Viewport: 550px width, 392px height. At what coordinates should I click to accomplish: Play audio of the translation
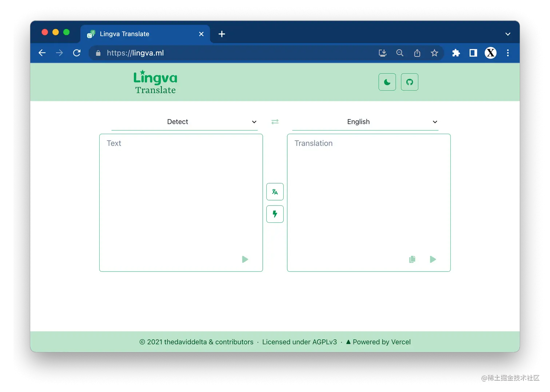tap(433, 259)
